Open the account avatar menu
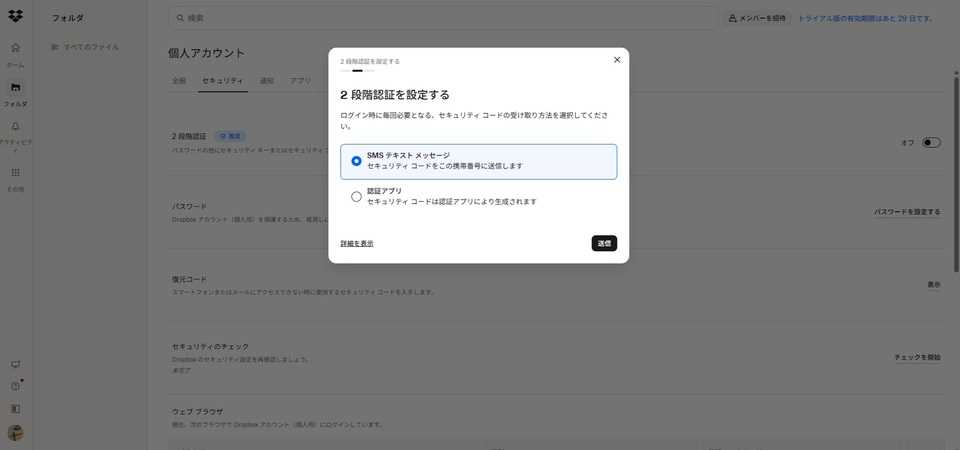This screenshot has width=960, height=450. click(16, 432)
